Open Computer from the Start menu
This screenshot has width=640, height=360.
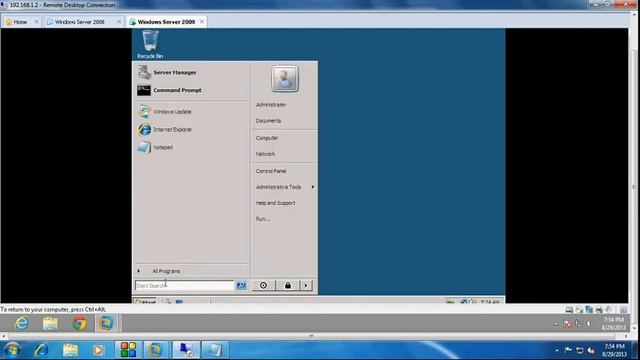(x=267, y=138)
